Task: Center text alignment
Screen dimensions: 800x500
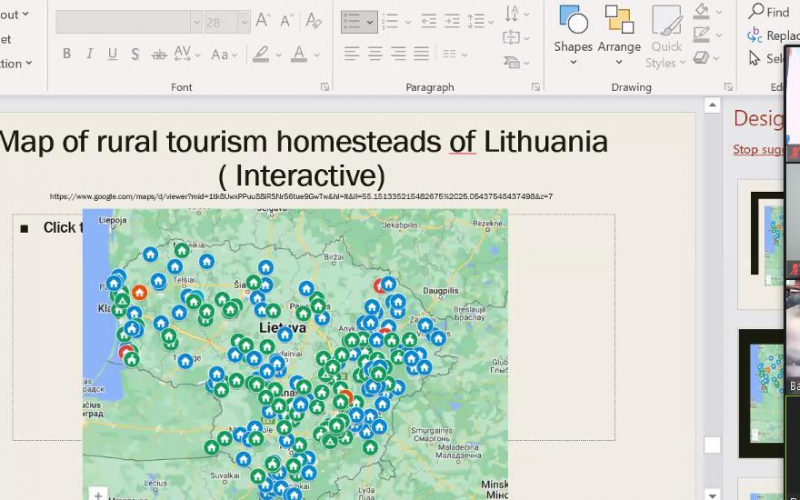Action: point(375,53)
